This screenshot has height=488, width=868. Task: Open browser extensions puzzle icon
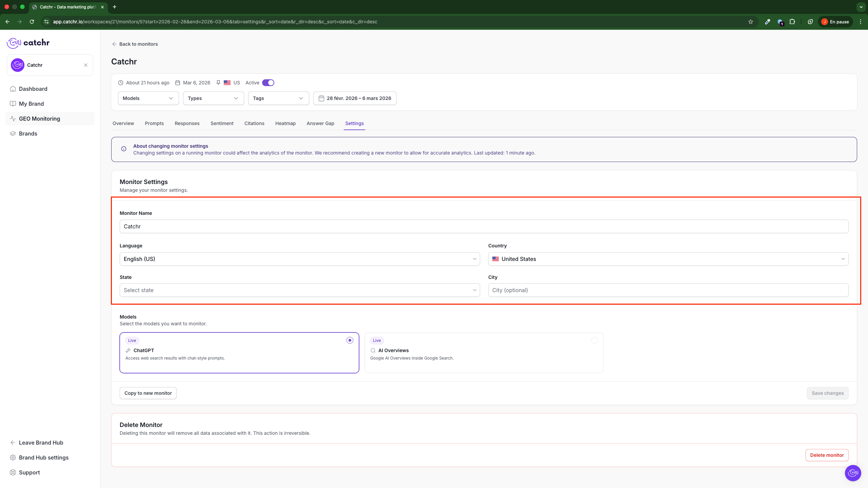pyautogui.click(x=792, y=22)
